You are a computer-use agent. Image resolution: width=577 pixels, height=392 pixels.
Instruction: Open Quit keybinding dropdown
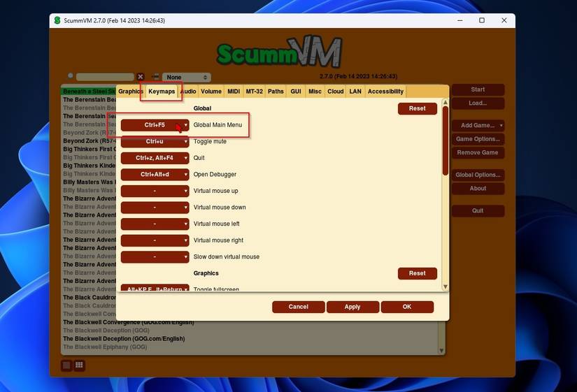point(155,158)
